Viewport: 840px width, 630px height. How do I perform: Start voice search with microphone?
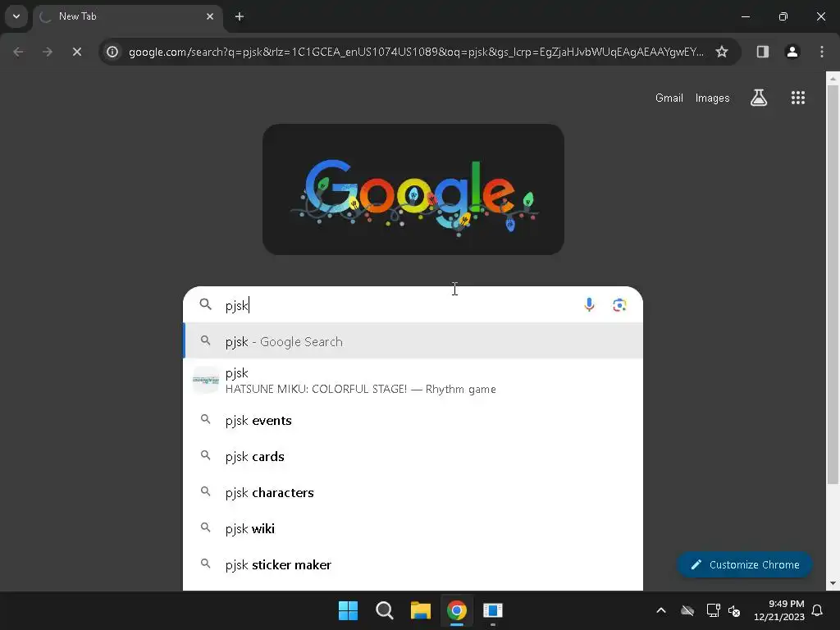pos(589,305)
